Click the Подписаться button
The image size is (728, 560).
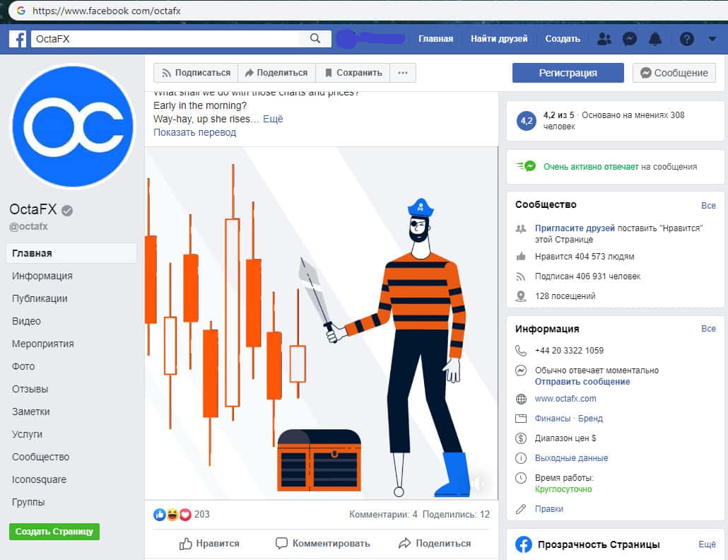[x=196, y=73]
